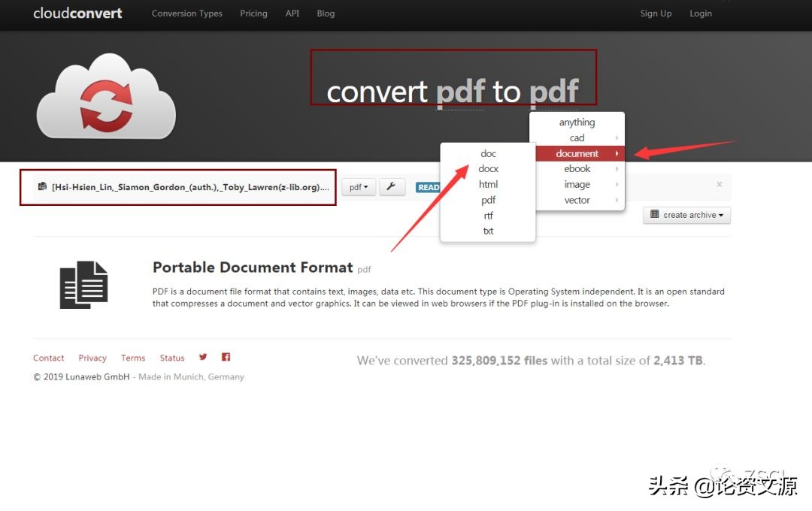Click the uploaded file name
Viewport: 812px width, 511px height.
tap(190, 187)
